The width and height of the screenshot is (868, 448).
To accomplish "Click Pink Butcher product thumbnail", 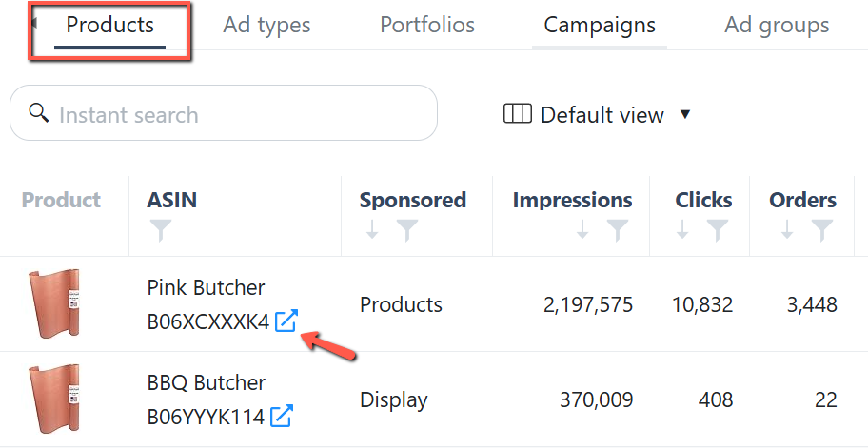I will pos(53,303).
